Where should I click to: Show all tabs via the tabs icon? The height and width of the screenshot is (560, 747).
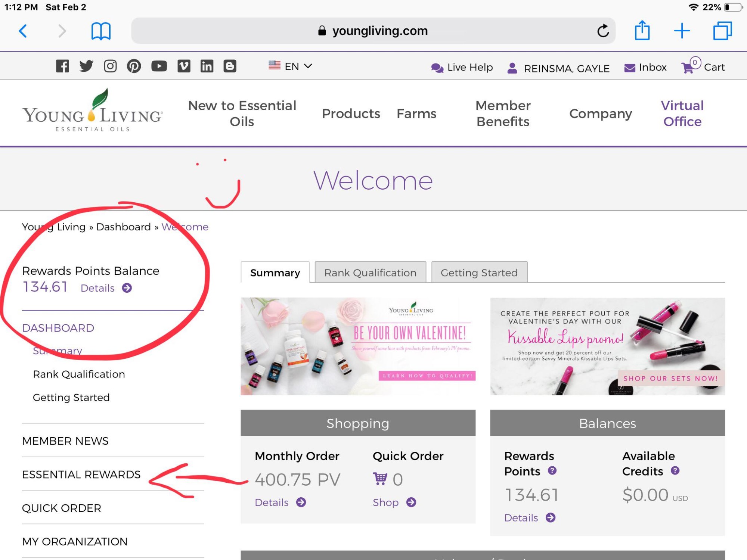(722, 31)
